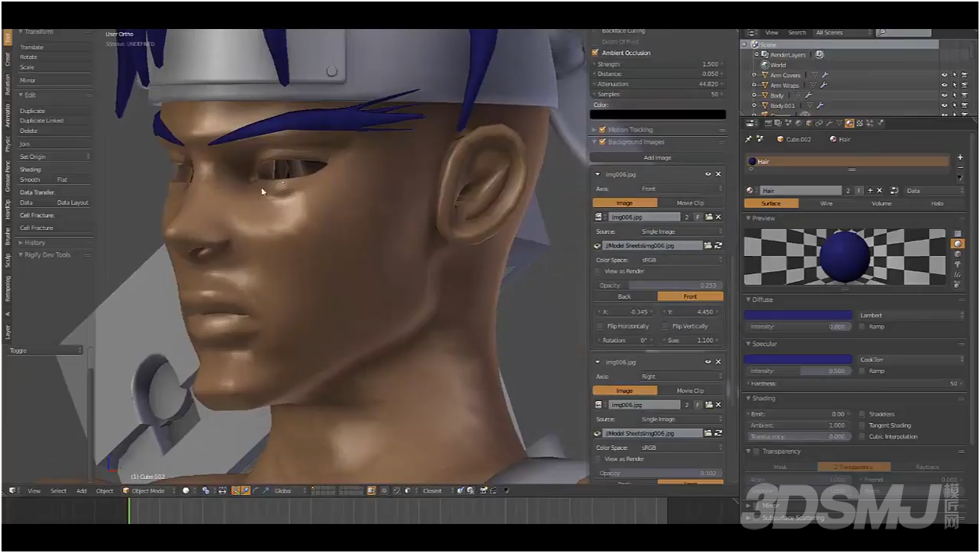Enable the Shadeless checkbox
980x553 pixels.
point(862,414)
